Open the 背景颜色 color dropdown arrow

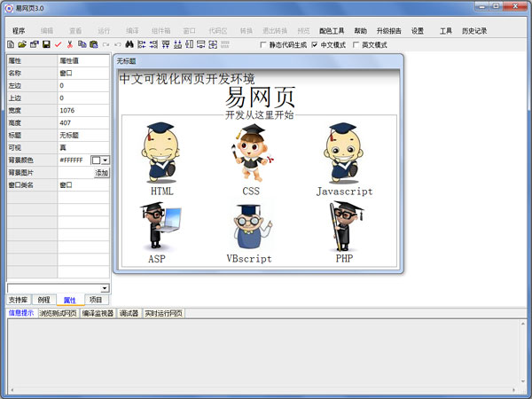click(x=106, y=160)
